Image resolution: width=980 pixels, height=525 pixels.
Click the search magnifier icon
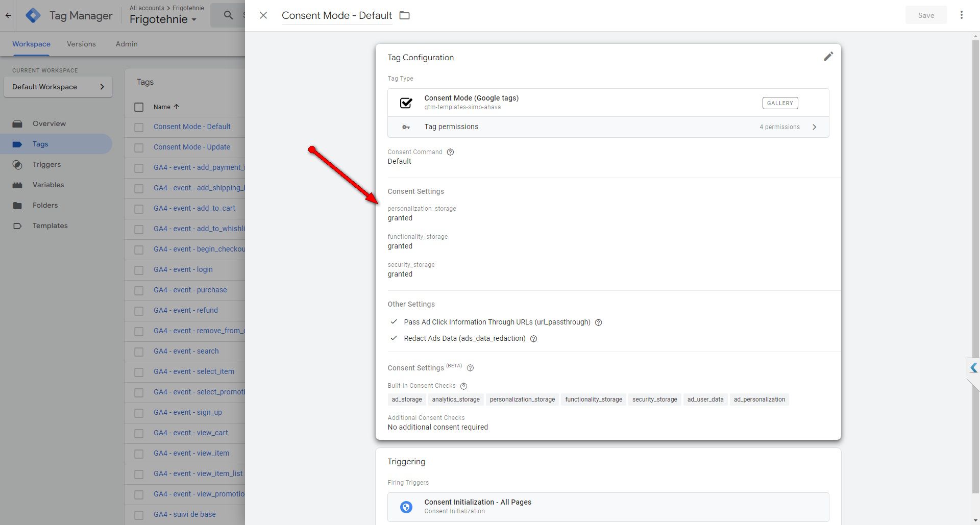(228, 15)
